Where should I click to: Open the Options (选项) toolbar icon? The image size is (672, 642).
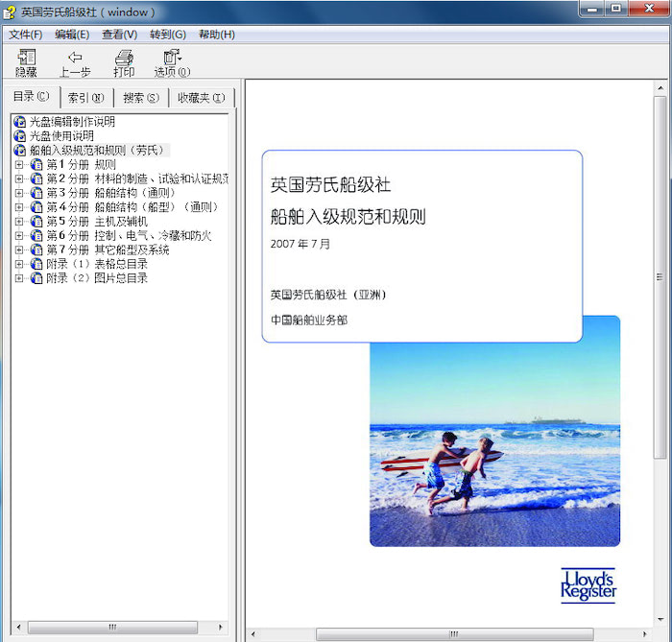pos(172,58)
